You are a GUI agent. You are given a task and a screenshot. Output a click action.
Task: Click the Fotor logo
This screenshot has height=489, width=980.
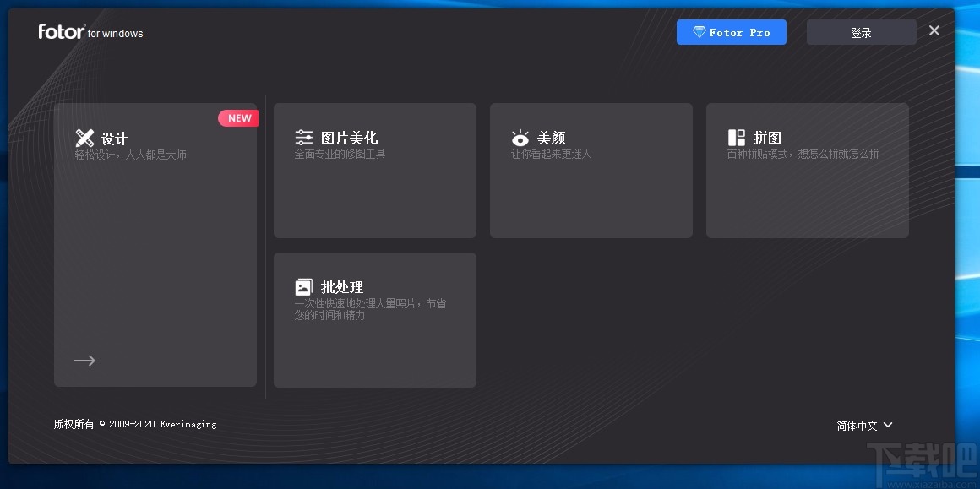pos(62,31)
